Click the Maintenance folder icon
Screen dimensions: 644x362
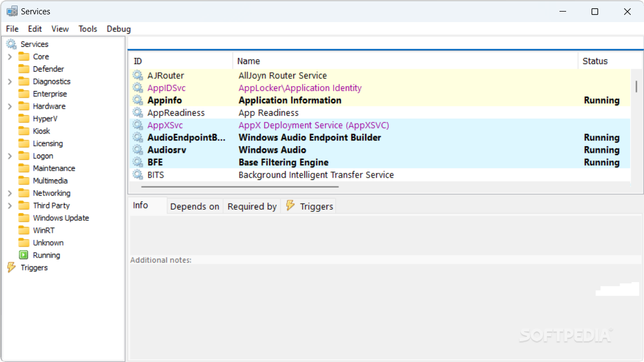(24, 168)
